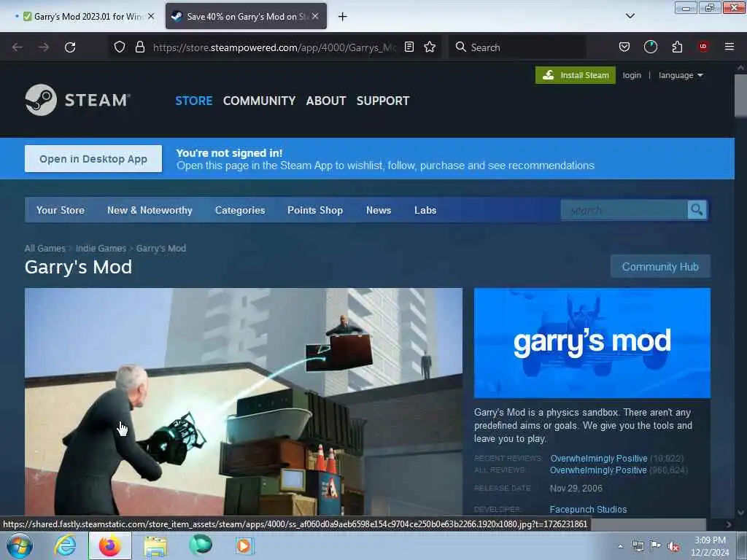Open Pocket save icon in toolbar
The height and width of the screenshot is (560, 747).
pyautogui.click(x=624, y=47)
